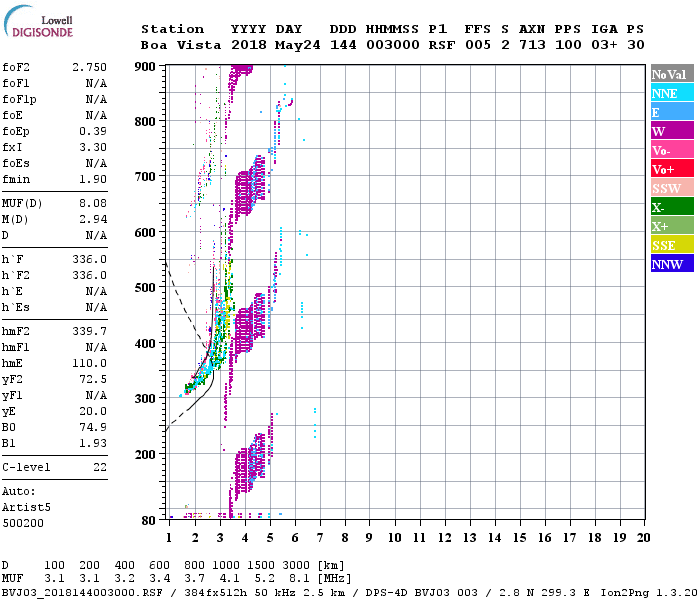Click the Ion2Png 1.3.20 footer text
The image size is (700, 600).
click(x=649, y=592)
